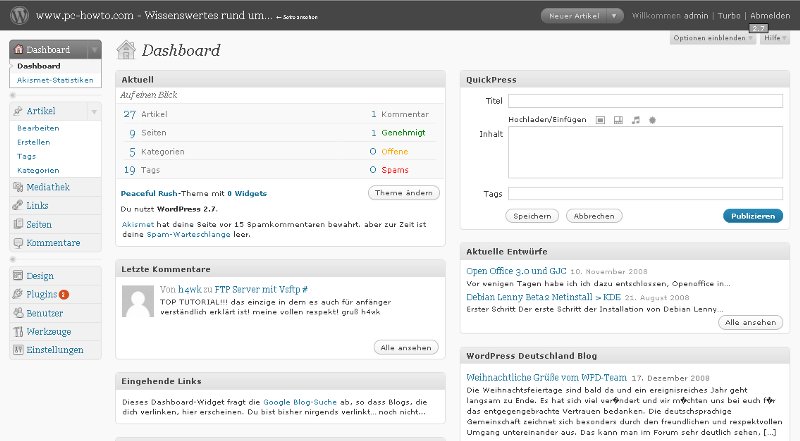Open Erstellen under Artikel
Screen dimensions: 800x441
34,142
